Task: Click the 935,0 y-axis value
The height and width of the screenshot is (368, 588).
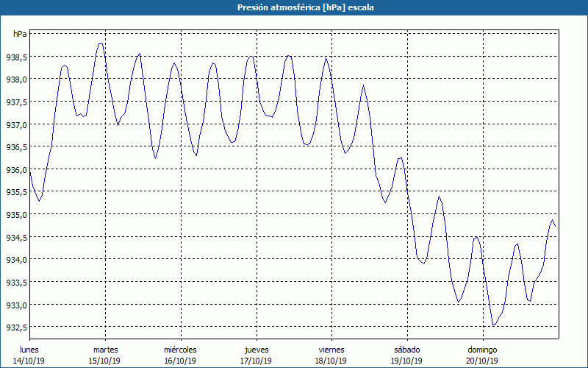Action: click(x=16, y=215)
